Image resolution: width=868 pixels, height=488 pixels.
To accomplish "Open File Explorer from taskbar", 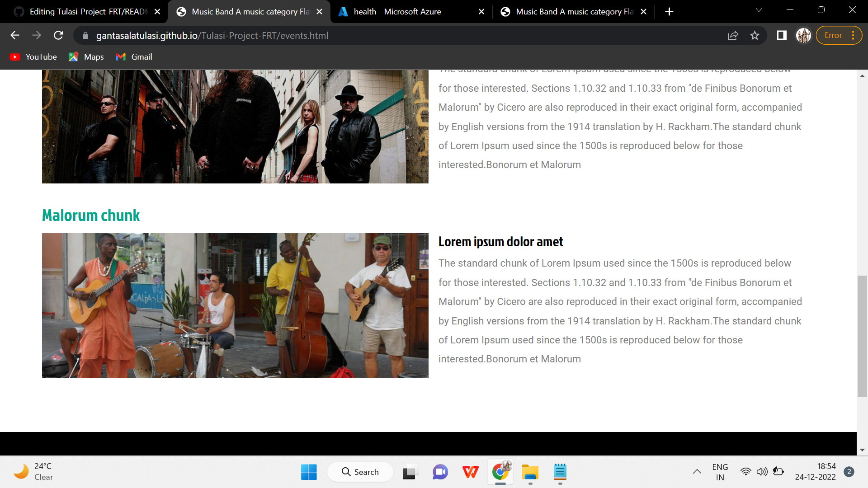I will click(530, 472).
